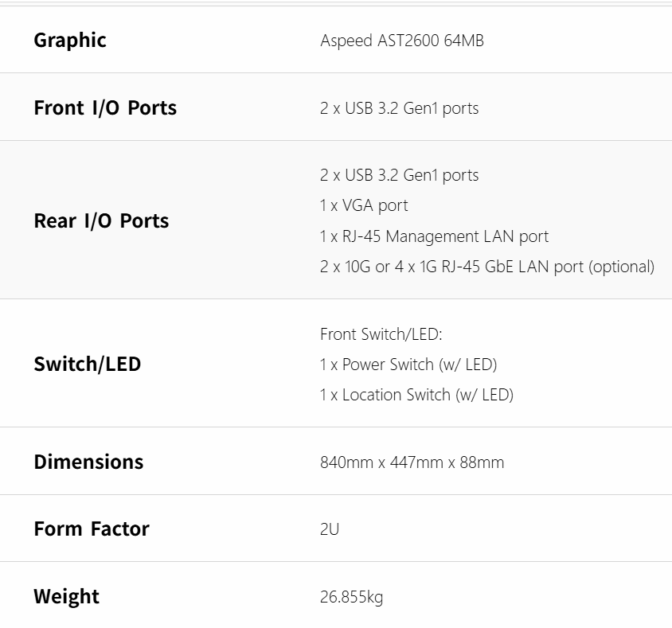Click the 1 x Location Switch line
The height and width of the screenshot is (628, 672).
pyautogui.click(x=416, y=395)
